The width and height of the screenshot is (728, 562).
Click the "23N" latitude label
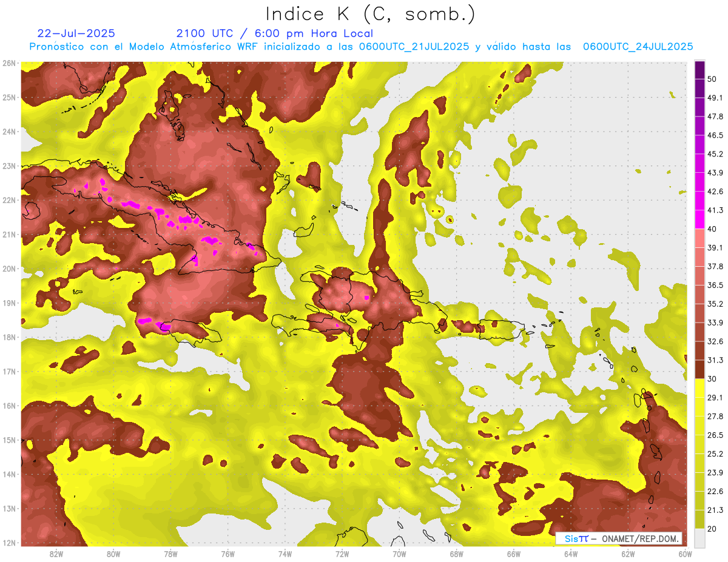(x=9, y=166)
